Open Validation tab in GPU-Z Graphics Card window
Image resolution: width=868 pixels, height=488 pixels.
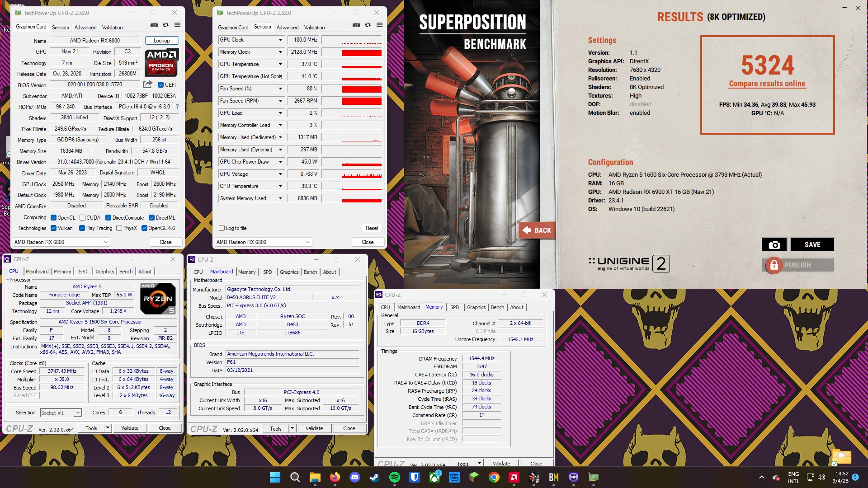(112, 28)
